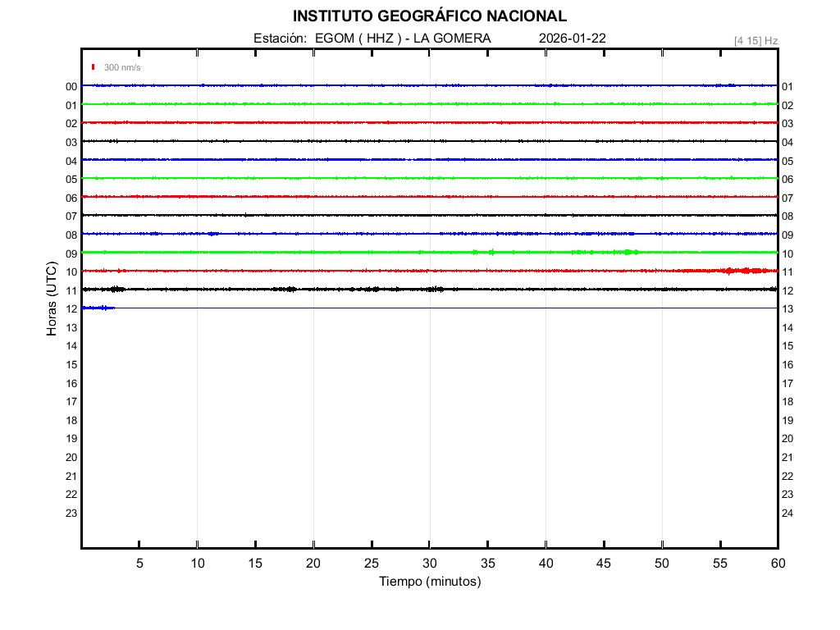Click the date 2026-01-22

coord(573,39)
